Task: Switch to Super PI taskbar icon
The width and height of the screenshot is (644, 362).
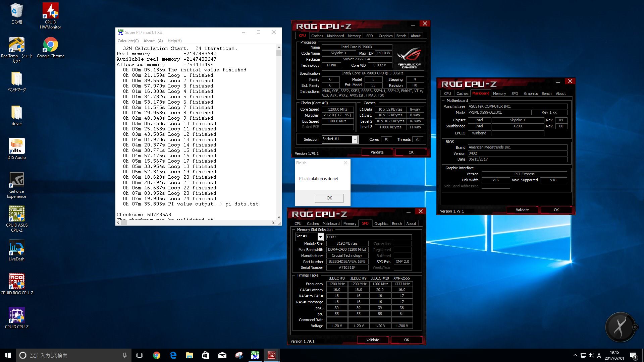Action: tap(255, 355)
